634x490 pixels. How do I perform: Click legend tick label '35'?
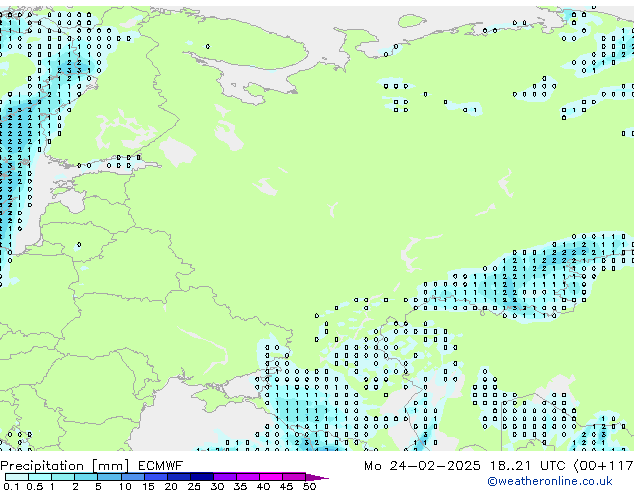click(x=240, y=486)
